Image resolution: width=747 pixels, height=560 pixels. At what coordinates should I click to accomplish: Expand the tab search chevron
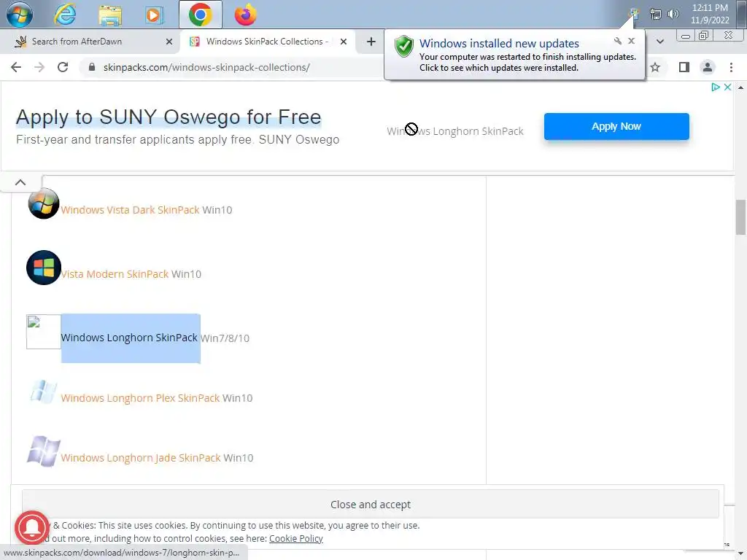(659, 42)
